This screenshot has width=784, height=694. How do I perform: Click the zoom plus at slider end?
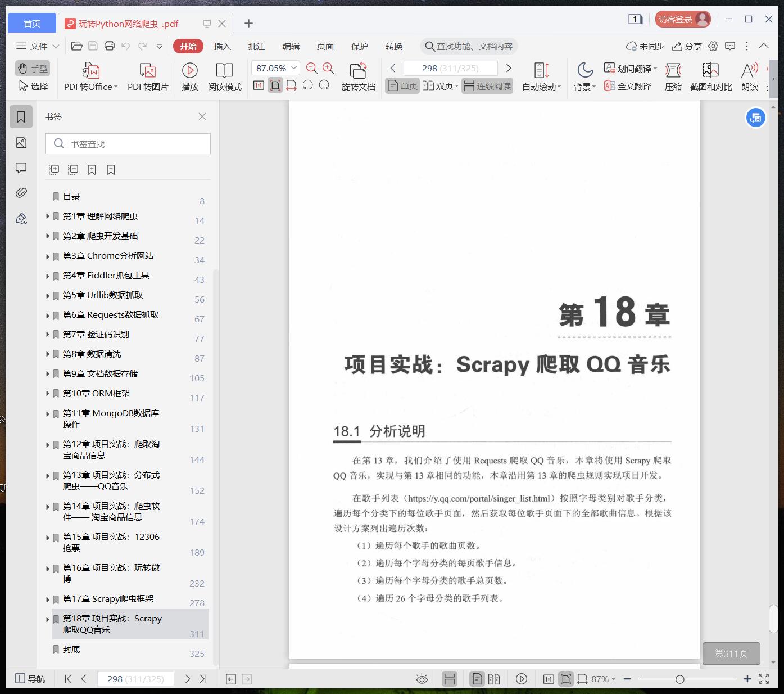[747, 679]
